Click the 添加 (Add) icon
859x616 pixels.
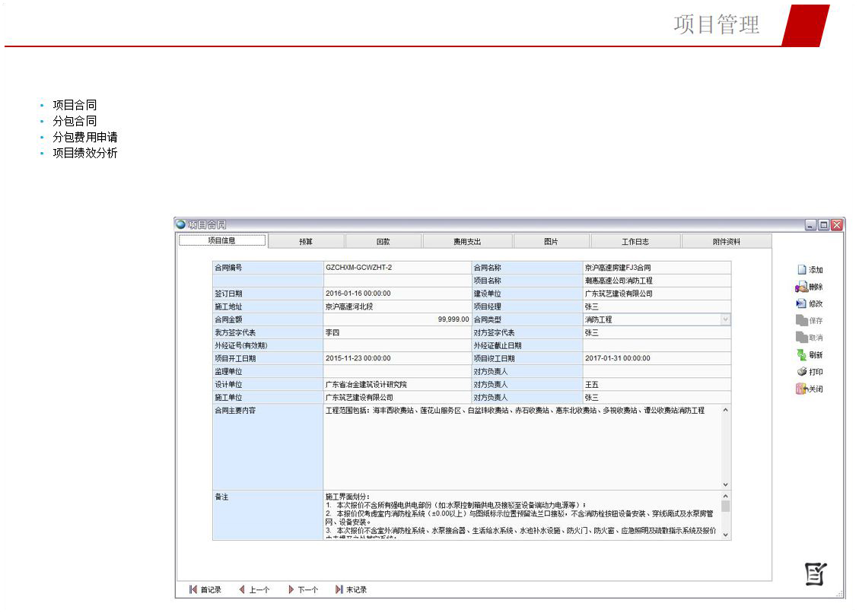tap(801, 270)
